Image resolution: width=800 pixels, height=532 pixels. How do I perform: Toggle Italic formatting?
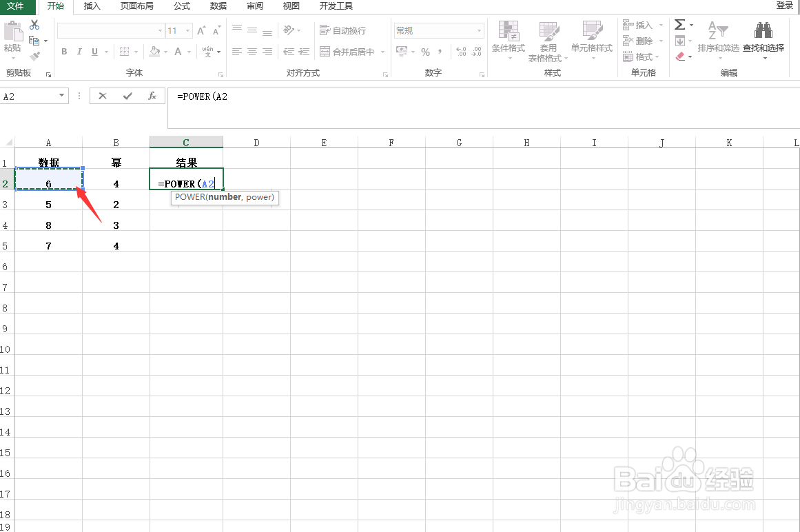pyautogui.click(x=79, y=52)
